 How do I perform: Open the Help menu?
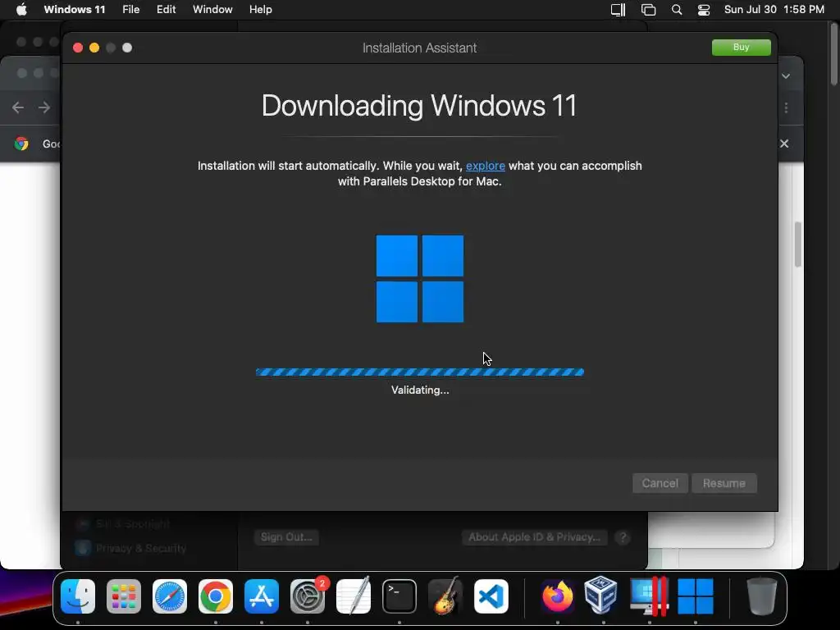[260, 10]
